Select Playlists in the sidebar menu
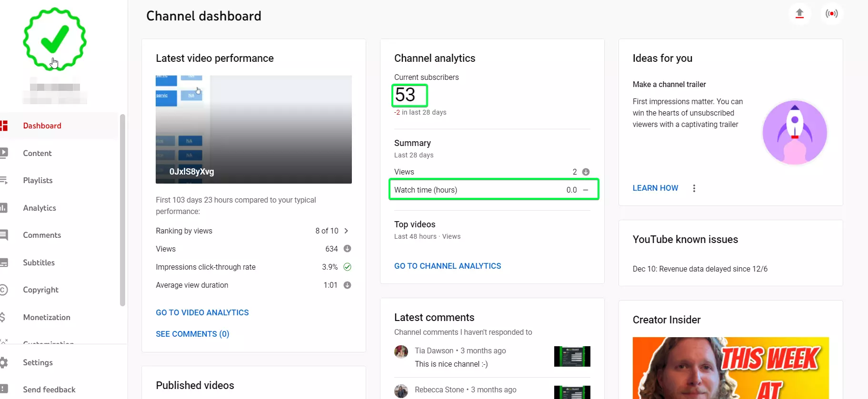868x399 pixels. click(38, 180)
